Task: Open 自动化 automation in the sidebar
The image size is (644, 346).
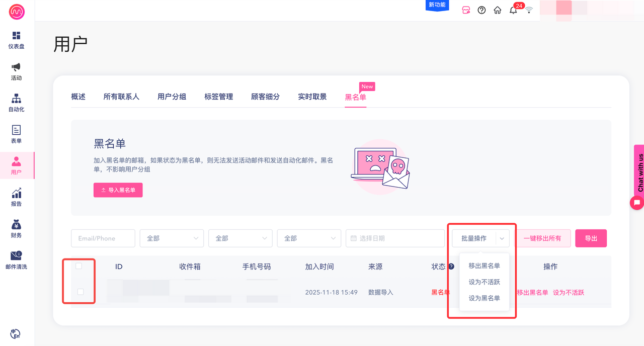Action: [17, 99]
